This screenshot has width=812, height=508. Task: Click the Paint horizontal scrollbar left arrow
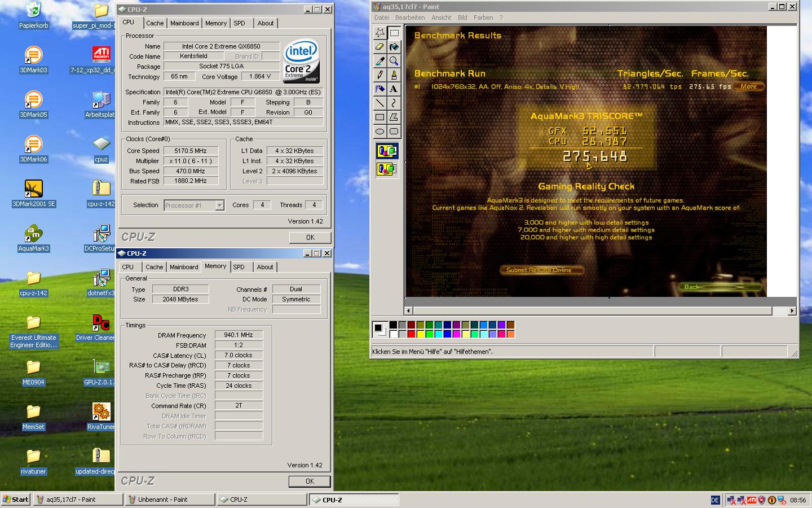point(409,311)
